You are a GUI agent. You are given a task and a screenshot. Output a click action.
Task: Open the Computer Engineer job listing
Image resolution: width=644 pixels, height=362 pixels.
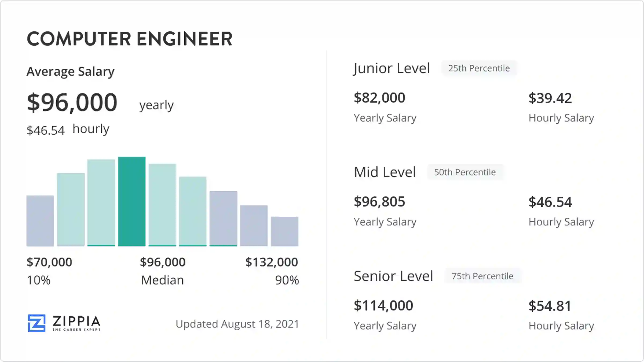[x=130, y=39]
